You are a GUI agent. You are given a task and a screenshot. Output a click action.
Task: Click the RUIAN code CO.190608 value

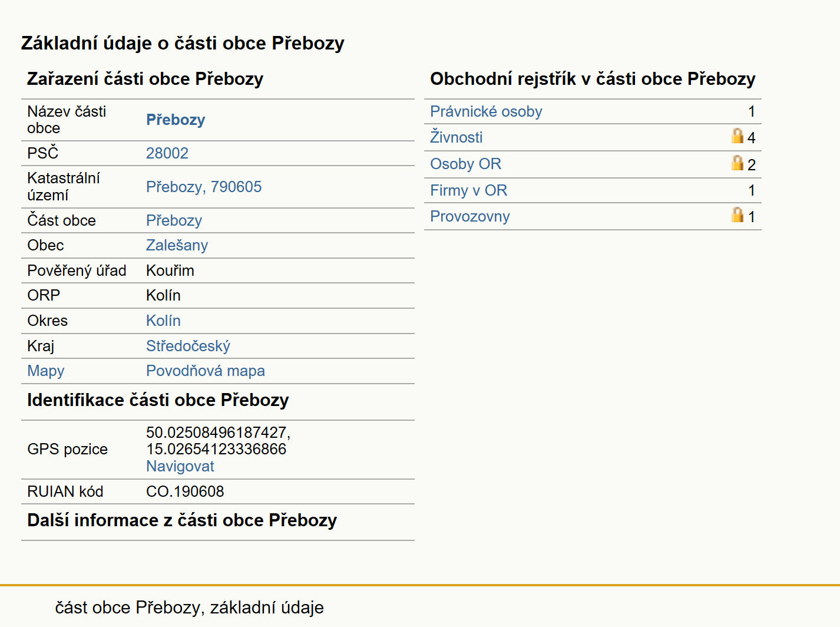185,491
